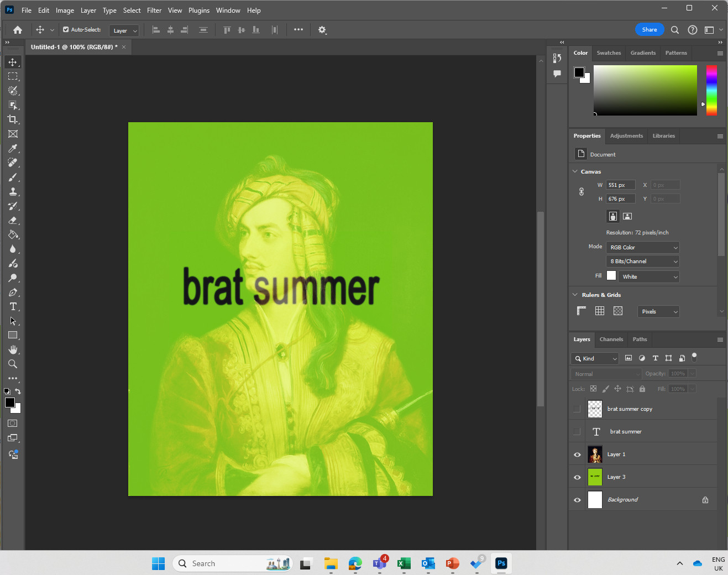Set canvas orientation to landscape
Screen dimensions: 728x575
(x=627, y=216)
